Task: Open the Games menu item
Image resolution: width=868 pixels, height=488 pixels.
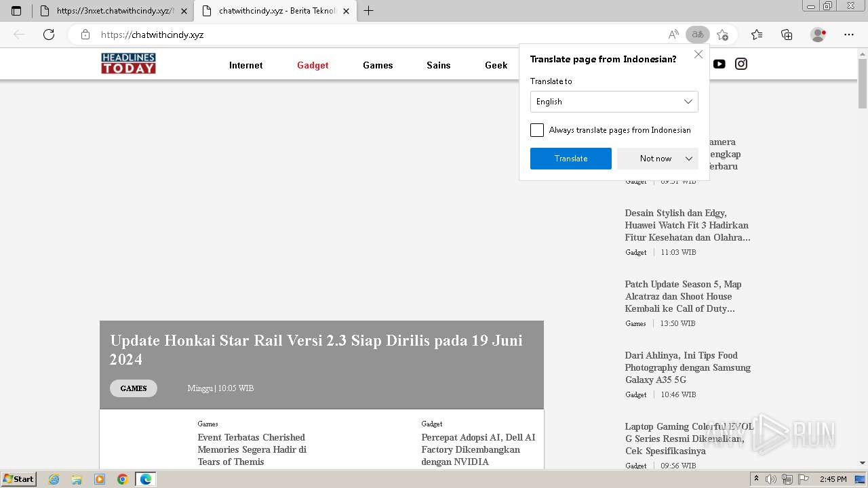Action: pyautogui.click(x=378, y=65)
